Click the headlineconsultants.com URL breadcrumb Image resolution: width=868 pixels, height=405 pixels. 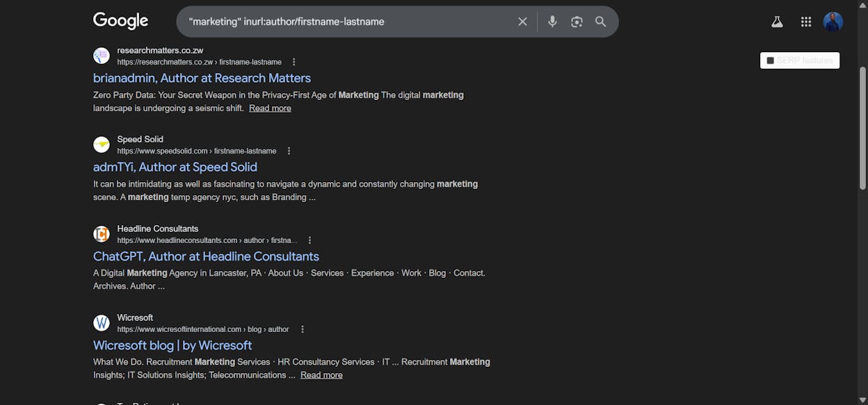point(207,240)
